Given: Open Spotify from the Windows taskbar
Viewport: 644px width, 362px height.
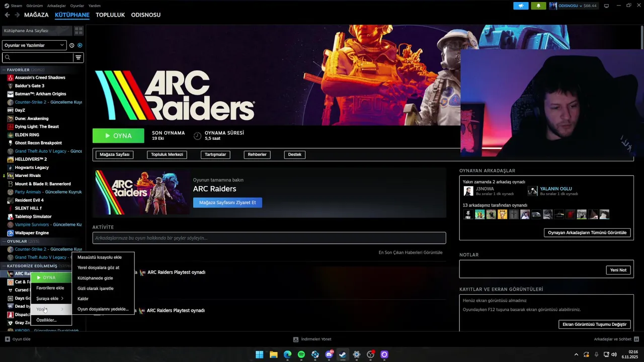Looking at the screenshot, I should click(301, 354).
